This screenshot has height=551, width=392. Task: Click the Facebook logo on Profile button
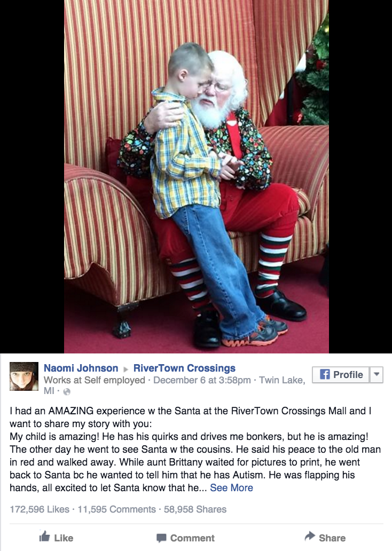325,375
